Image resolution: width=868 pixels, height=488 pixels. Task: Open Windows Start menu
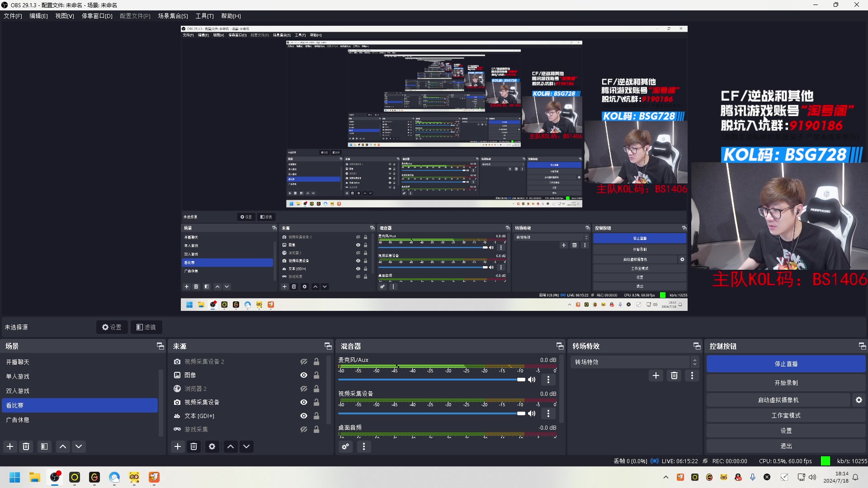point(15,477)
